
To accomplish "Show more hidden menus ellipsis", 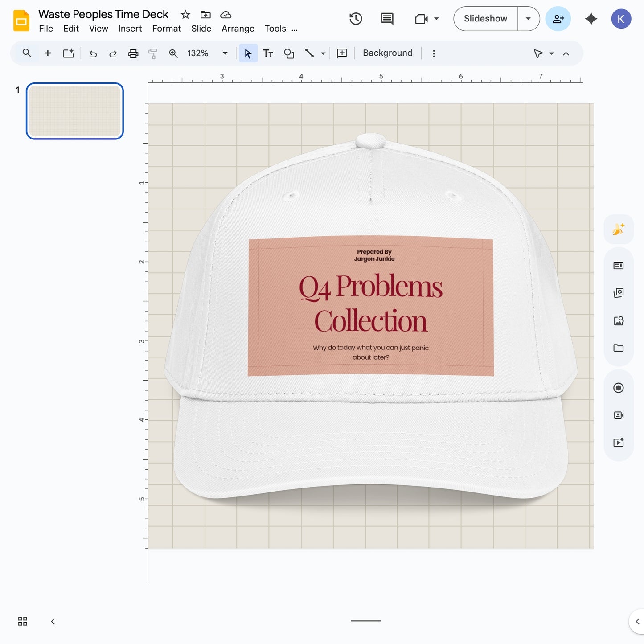I will [x=295, y=29].
